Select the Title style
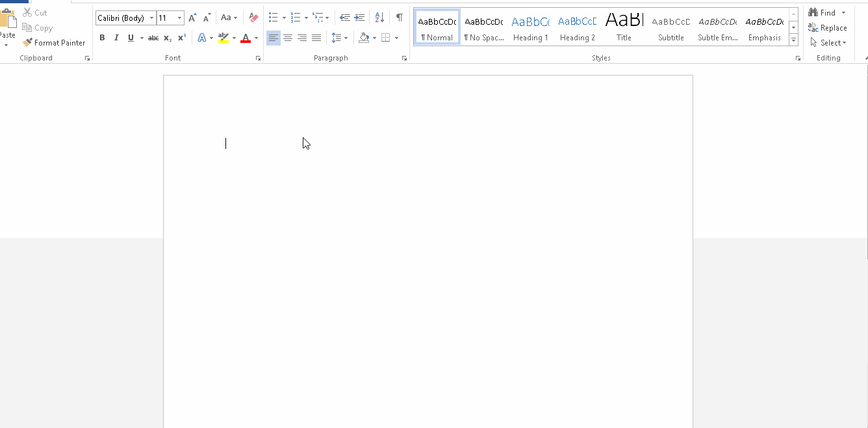 624,27
